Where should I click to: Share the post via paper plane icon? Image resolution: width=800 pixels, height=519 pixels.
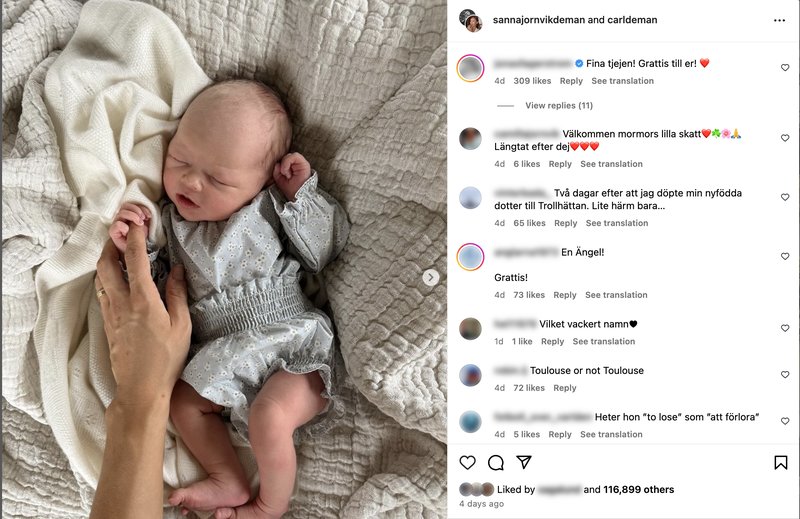524,462
